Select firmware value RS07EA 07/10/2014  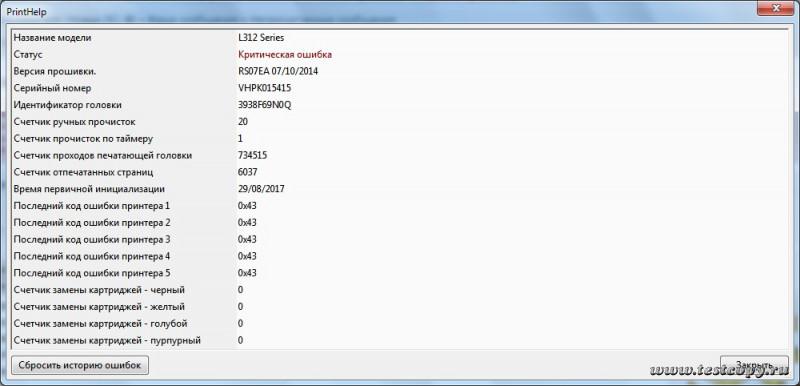[x=278, y=71]
